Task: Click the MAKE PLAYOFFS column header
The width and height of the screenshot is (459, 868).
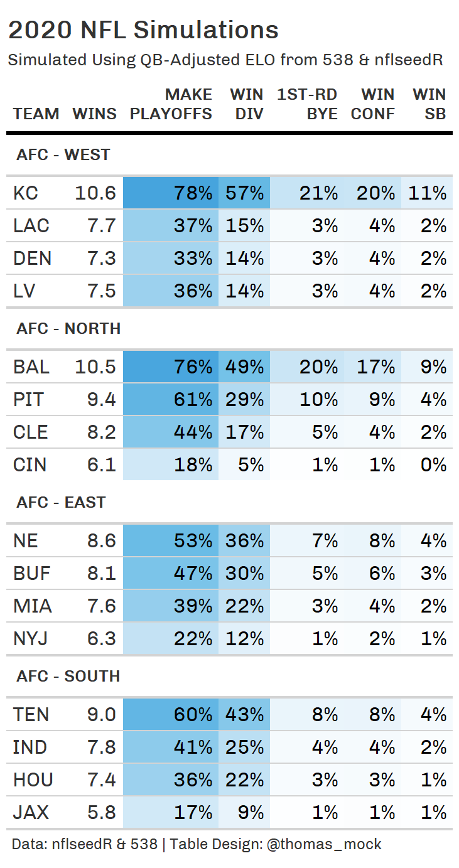Action: pos(171,104)
